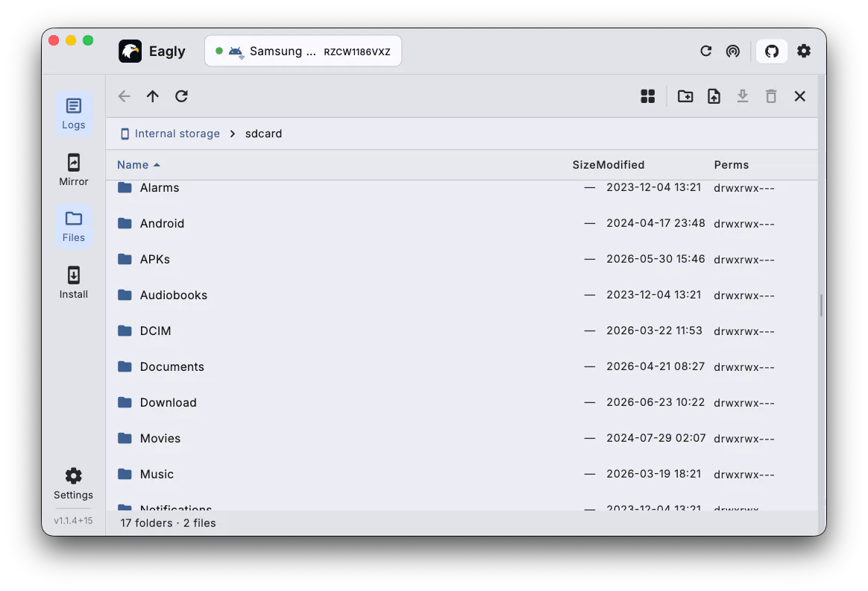The image size is (868, 591).
Task: Switch to the Files sidebar tab
Action: pos(74,226)
